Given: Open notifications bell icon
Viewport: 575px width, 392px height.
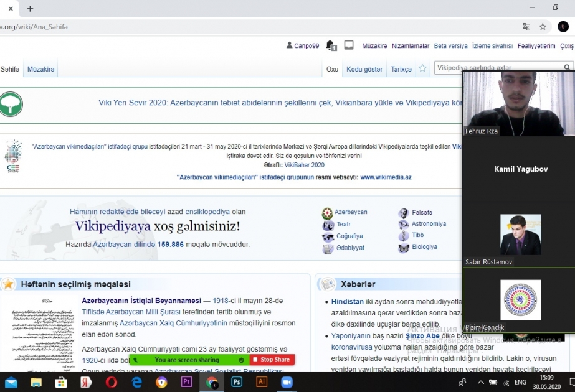Looking at the screenshot, I should pyautogui.click(x=331, y=45).
